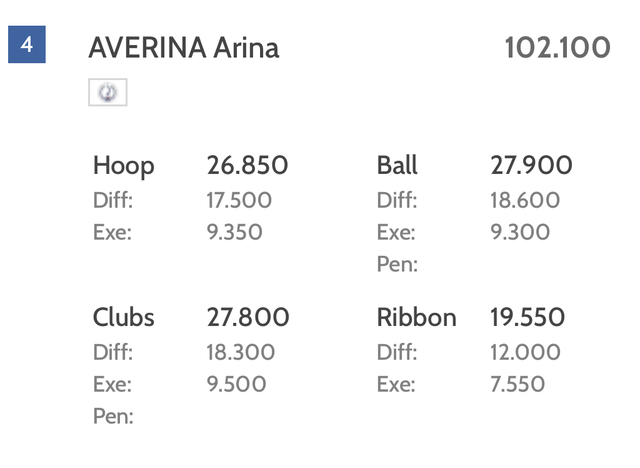Select Ball execution value 9.300
The height and width of the screenshot is (468, 640).
[x=520, y=232]
